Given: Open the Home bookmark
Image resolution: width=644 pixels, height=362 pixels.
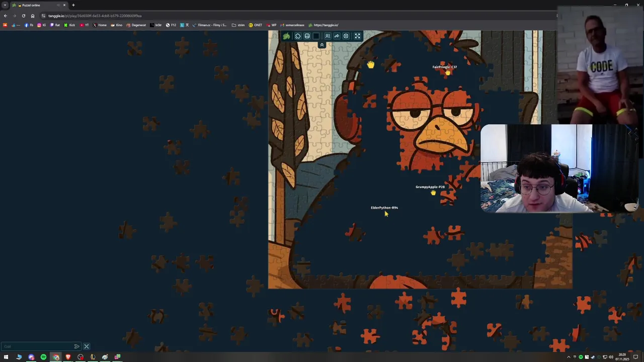Looking at the screenshot, I should [100, 25].
